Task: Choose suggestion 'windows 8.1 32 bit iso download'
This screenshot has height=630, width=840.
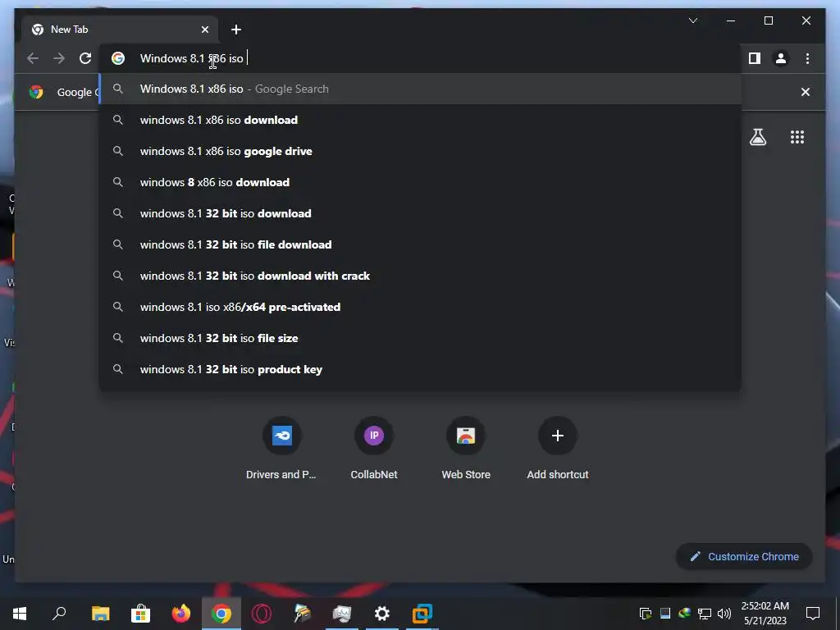Action: coord(421,213)
